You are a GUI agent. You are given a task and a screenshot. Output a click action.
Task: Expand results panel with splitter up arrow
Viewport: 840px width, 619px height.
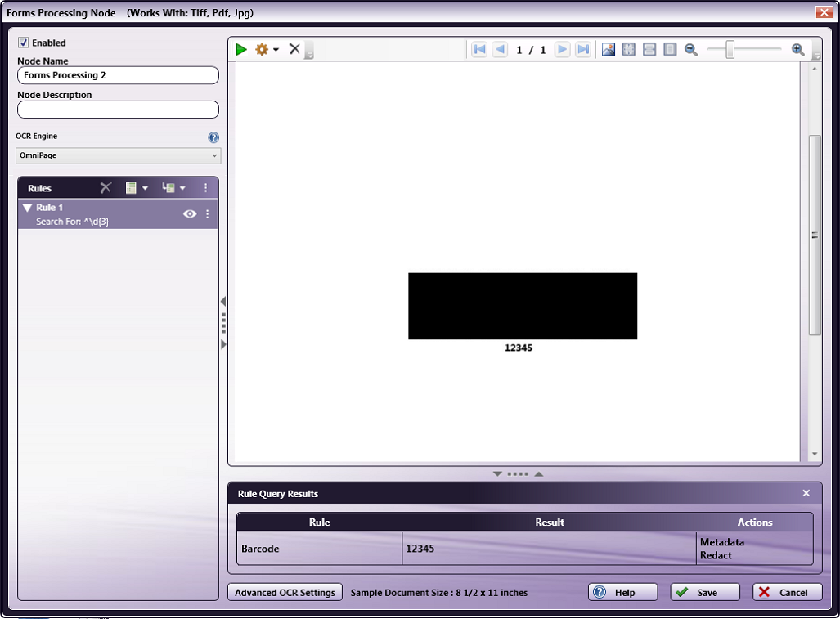[x=539, y=474]
